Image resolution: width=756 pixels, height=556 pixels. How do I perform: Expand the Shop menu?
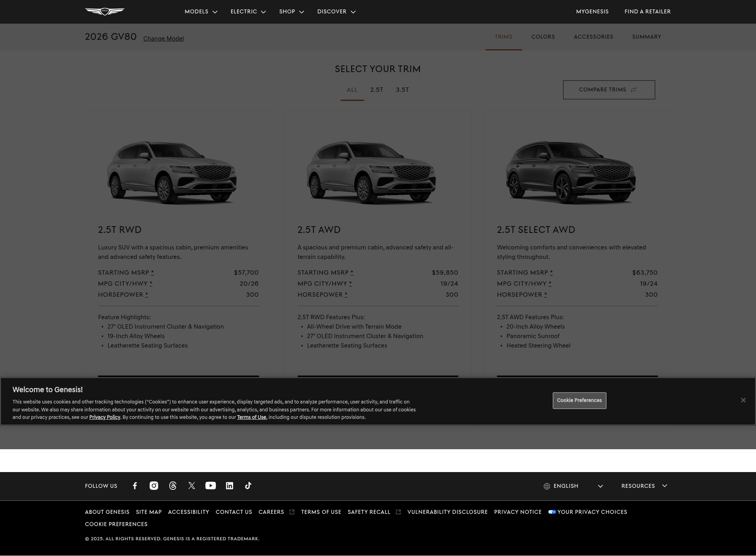tap(291, 12)
